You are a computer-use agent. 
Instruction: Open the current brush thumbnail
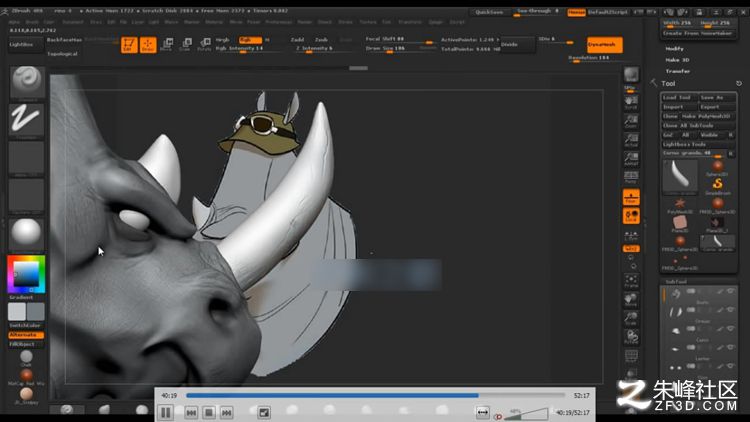(x=27, y=82)
